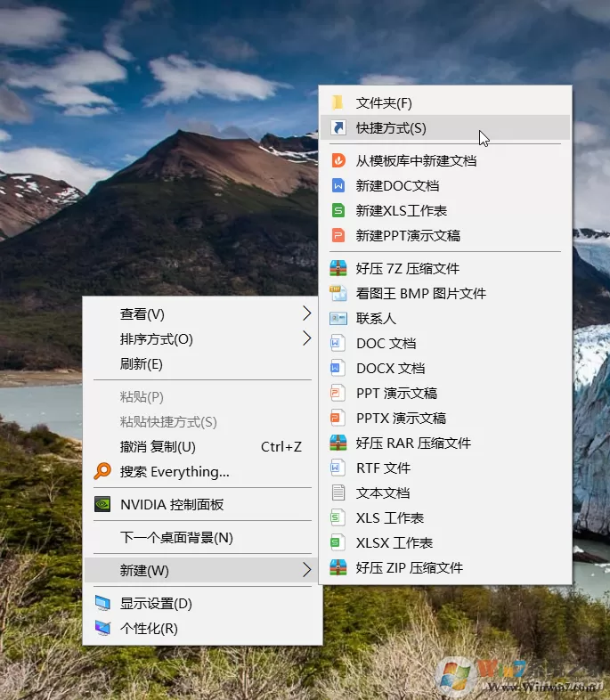The image size is (610, 700).
Task: Expand the 查看(V) submenu arrow
Action: (x=306, y=313)
